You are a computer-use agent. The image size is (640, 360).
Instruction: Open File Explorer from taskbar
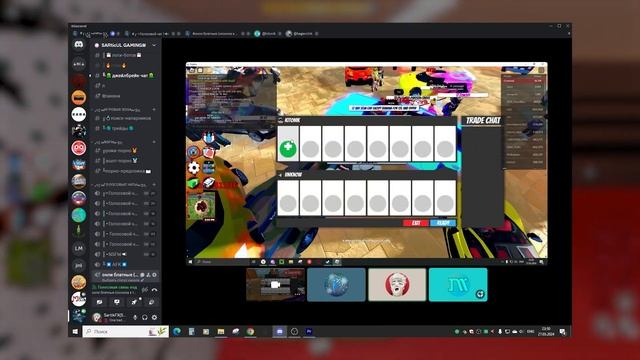click(221, 332)
